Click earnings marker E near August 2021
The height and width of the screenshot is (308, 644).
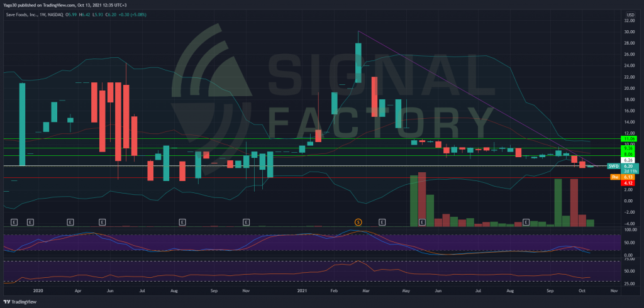(526, 222)
